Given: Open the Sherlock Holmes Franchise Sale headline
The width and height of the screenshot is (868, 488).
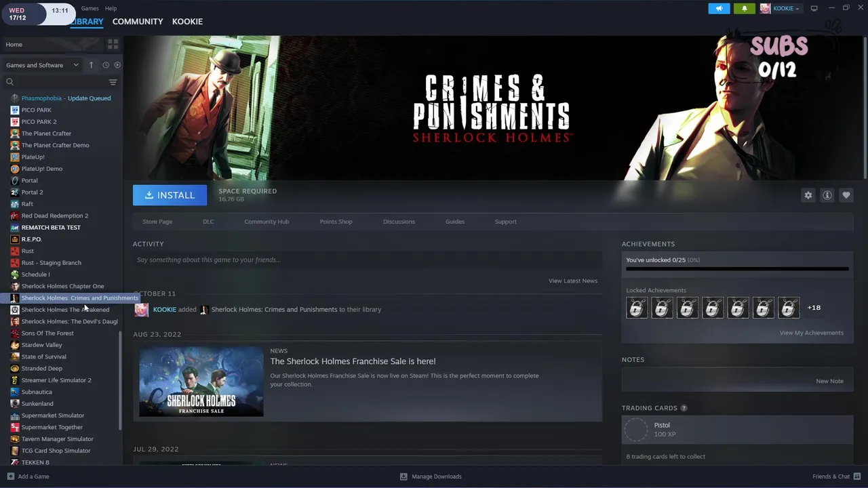Looking at the screenshot, I should click(353, 361).
